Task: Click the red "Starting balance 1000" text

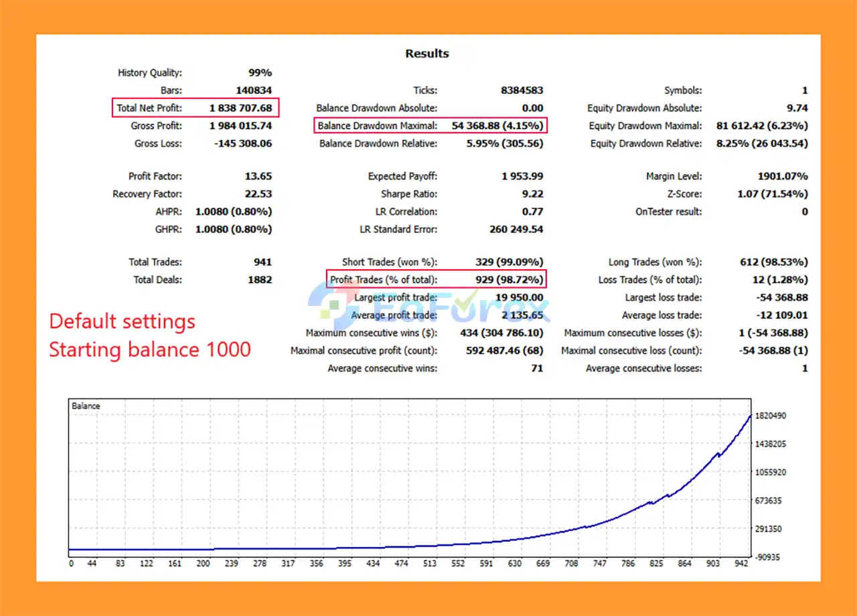Action: click(x=150, y=350)
